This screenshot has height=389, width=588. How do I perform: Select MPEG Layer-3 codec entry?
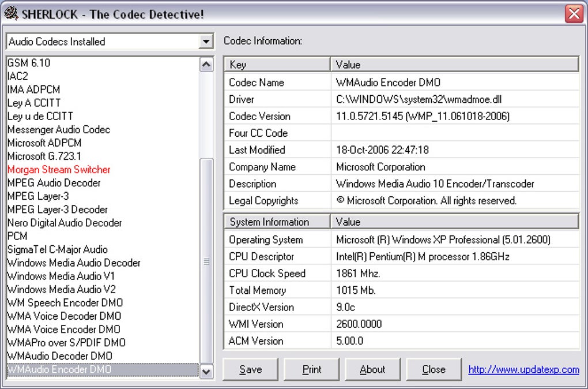(x=38, y=196)
